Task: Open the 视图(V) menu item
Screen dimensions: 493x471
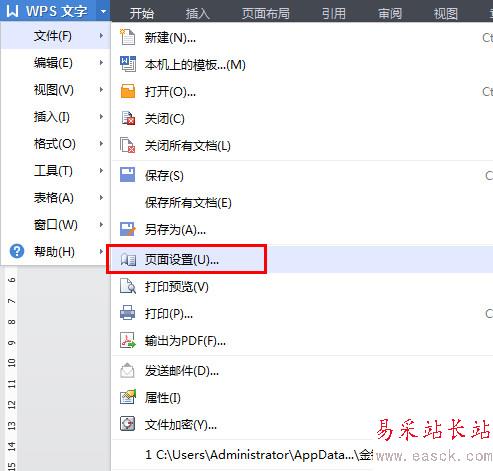Action: [55, 89]
